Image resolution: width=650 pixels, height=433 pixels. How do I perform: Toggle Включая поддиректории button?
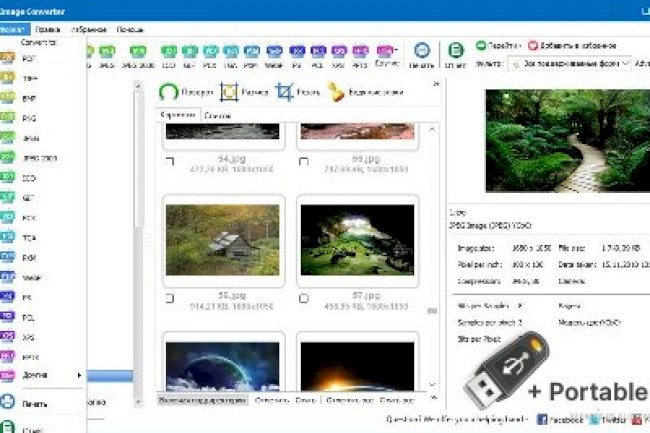click(x=203, y=400)
